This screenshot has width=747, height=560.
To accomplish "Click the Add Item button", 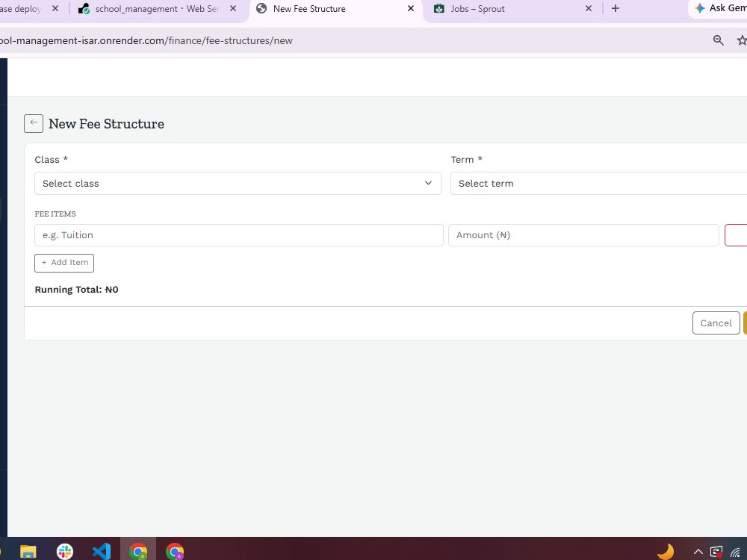I will (64, 263).
